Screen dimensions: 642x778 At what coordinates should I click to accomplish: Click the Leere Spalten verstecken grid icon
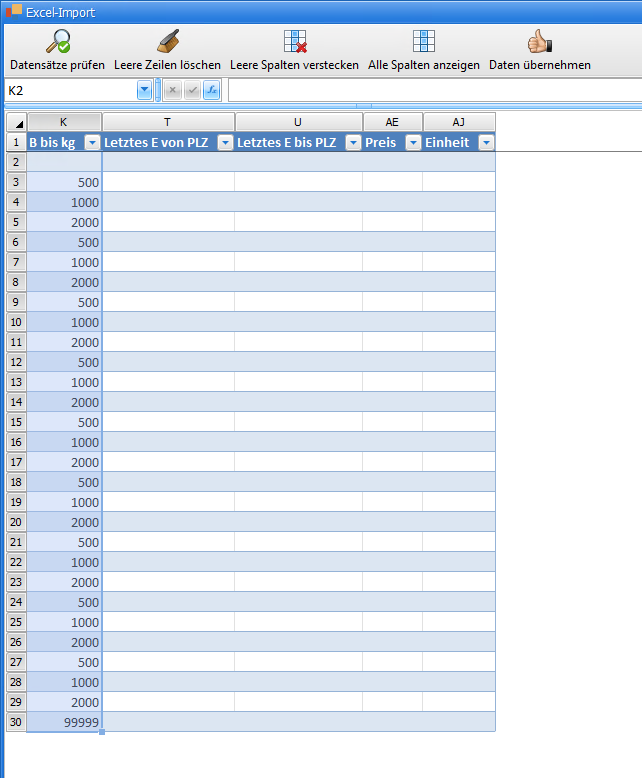click(295, 41)
